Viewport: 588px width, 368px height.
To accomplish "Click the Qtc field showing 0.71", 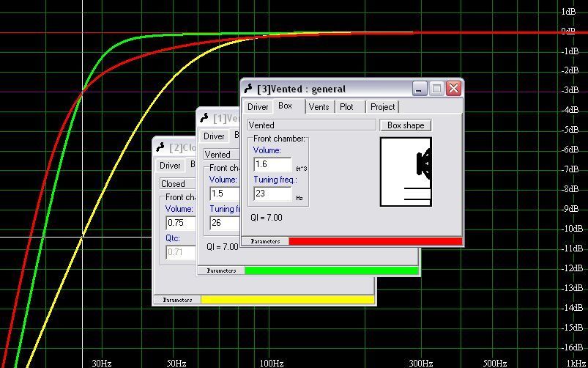I will coord(181,252).
